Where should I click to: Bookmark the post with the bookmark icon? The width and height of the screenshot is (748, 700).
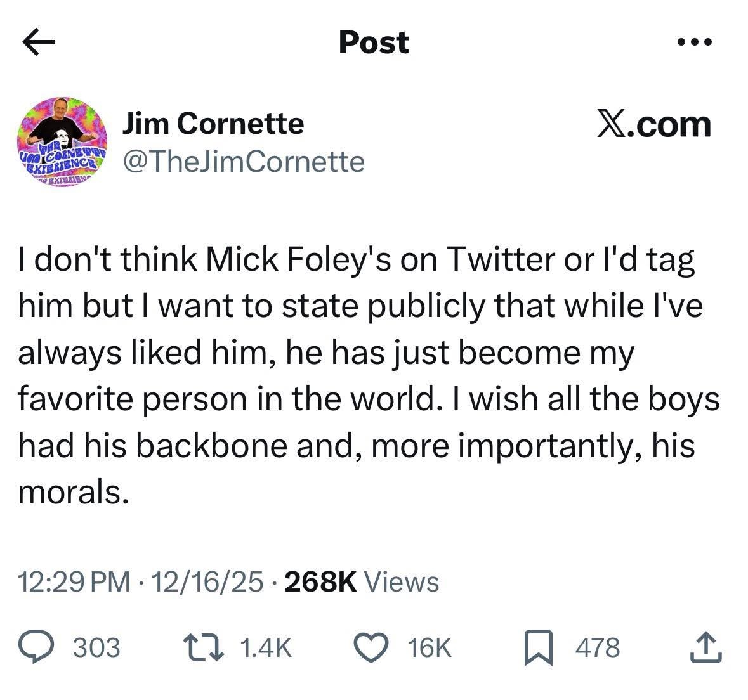(x=539, y=649)
